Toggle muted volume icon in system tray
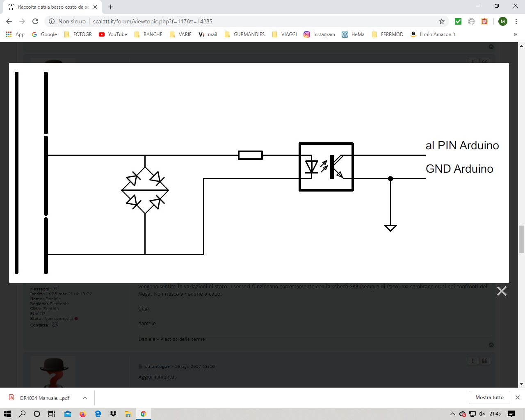525x420 pixels. pos(482,414)
